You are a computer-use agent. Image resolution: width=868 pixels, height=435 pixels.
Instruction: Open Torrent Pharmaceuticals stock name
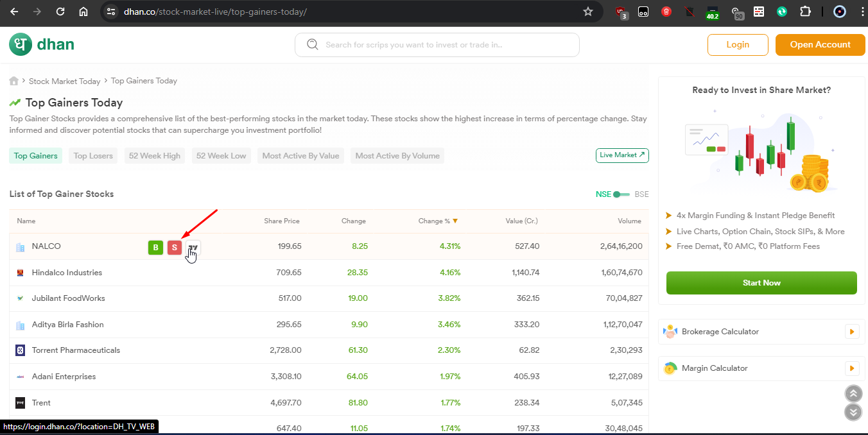tap(76, 350)
